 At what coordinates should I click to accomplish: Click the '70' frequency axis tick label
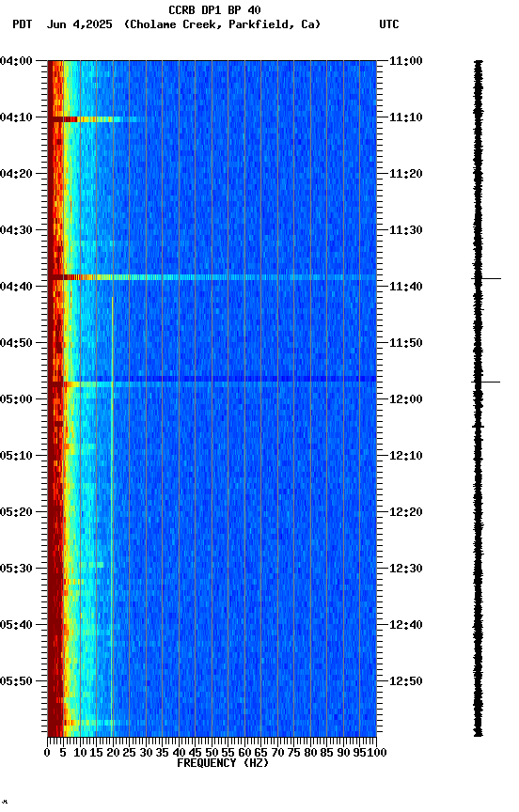pyautogui.click(x=277, y=753)
